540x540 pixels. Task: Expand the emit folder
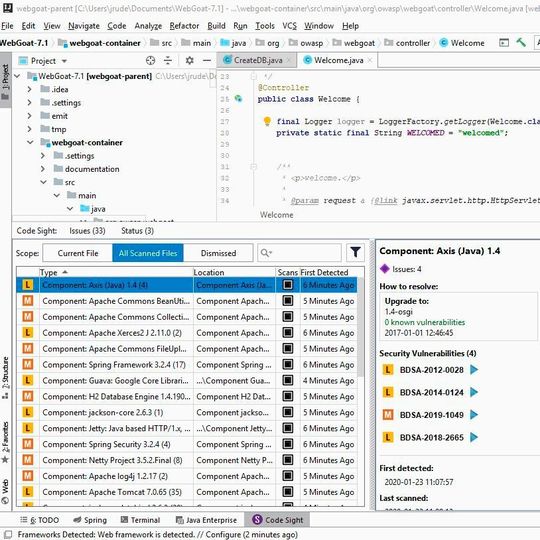[x=30, y=116]
